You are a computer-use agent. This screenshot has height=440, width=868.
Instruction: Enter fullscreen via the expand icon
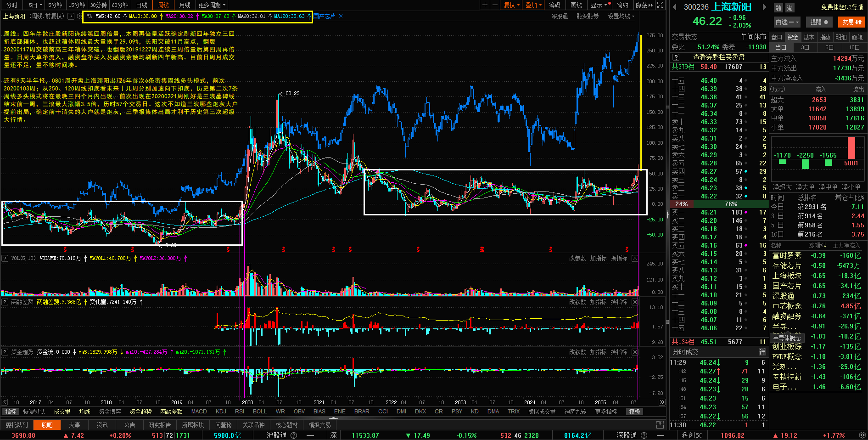(x=660, y=5)
